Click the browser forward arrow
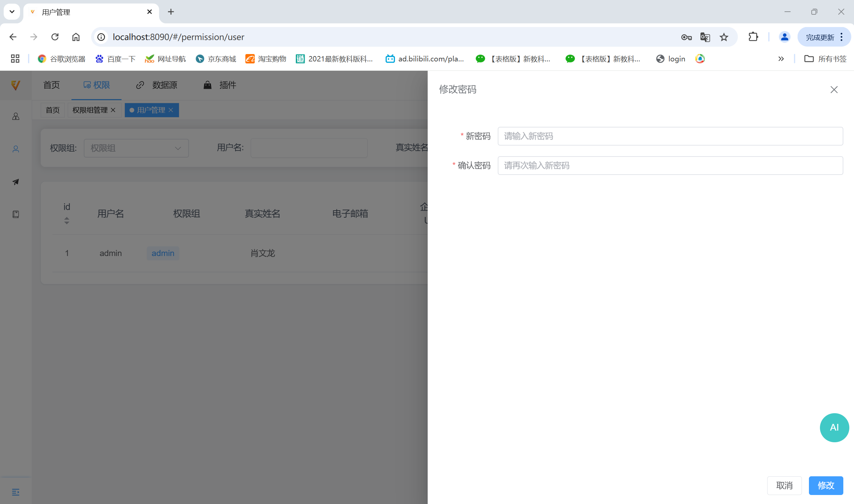Screen dimensions: 854x504 pyautogui.click(x=34, y=37)
